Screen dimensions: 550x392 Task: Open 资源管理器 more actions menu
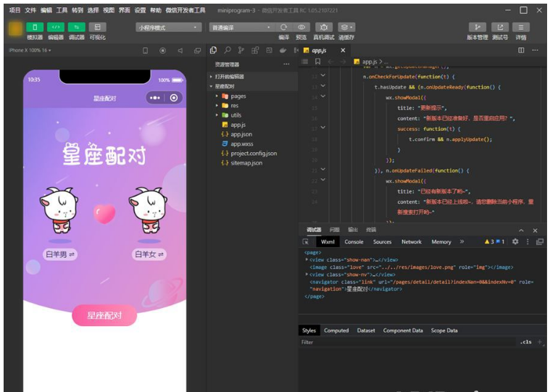click(286, 64)
